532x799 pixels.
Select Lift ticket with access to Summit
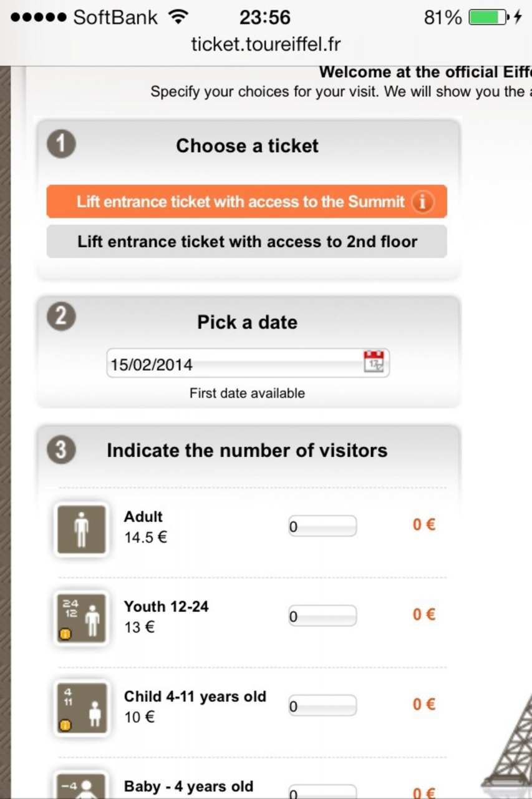tap(240, 202)
